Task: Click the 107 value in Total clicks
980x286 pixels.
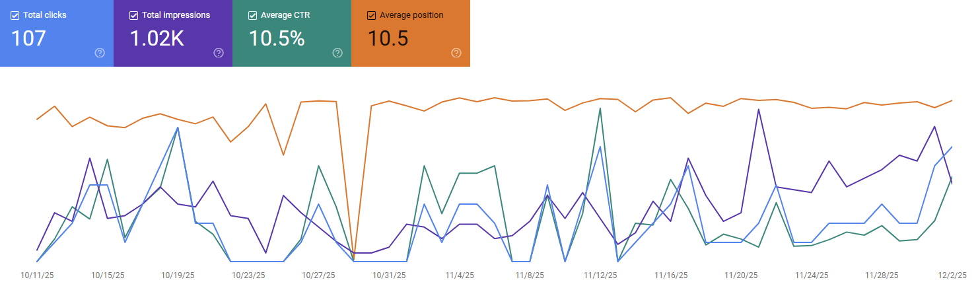Action: (28, 38)
